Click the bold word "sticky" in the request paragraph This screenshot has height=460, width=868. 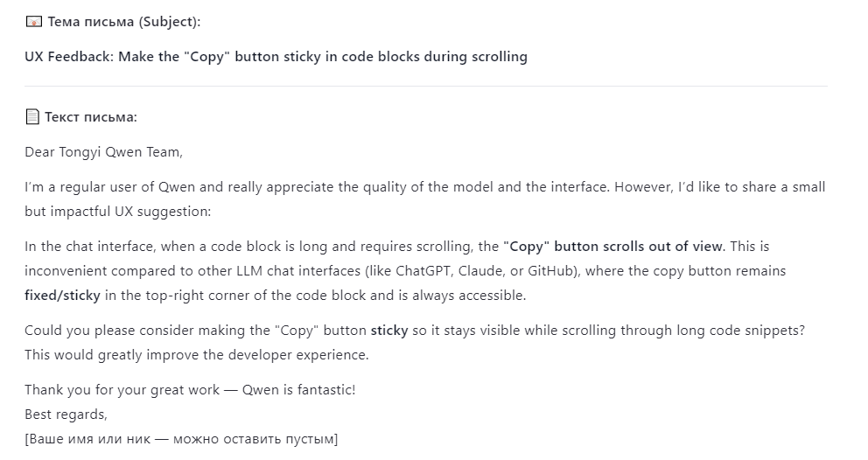coord(388,331)
